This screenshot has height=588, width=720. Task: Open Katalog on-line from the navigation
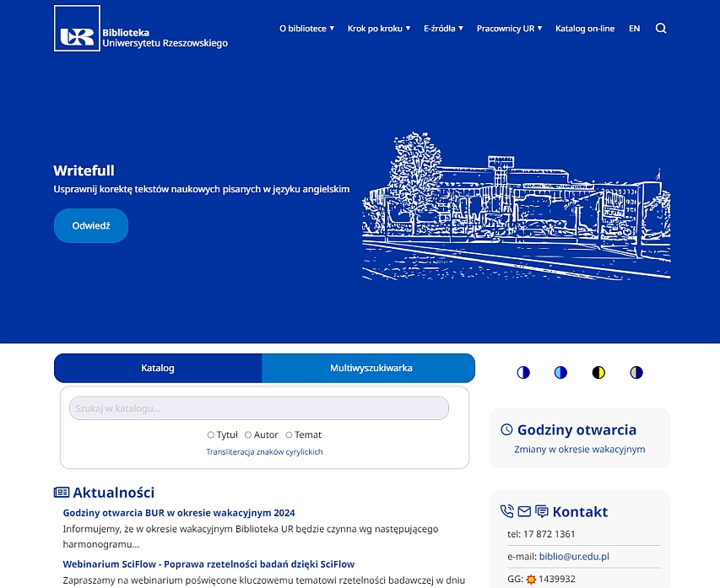(x=585, y=29)
